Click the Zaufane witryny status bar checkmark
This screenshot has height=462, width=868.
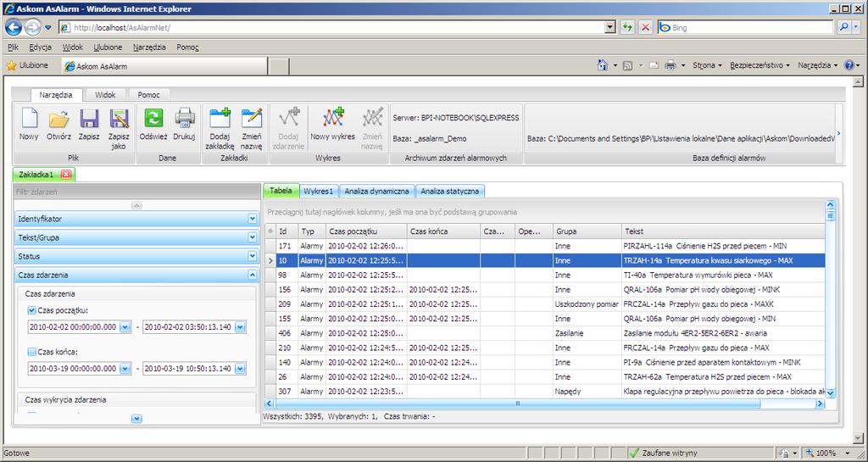point(634,453)
